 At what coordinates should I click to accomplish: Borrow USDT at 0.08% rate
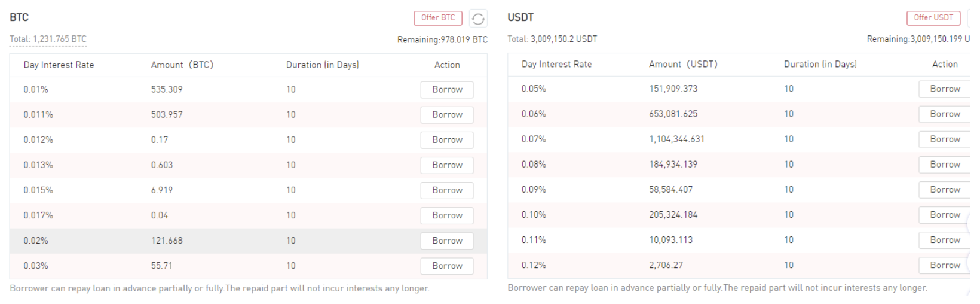tap(945, 165)
